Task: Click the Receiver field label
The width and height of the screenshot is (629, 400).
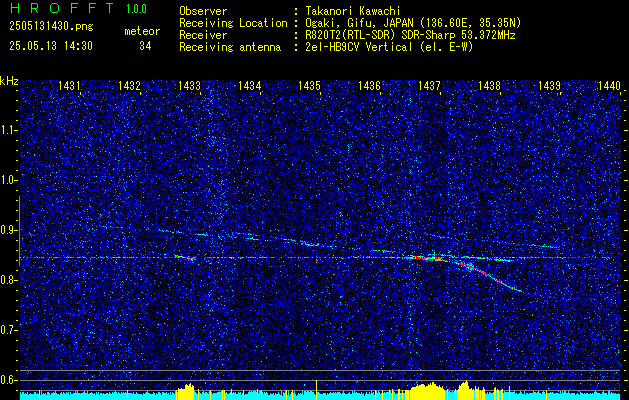Action: click(x=203, y=35)
